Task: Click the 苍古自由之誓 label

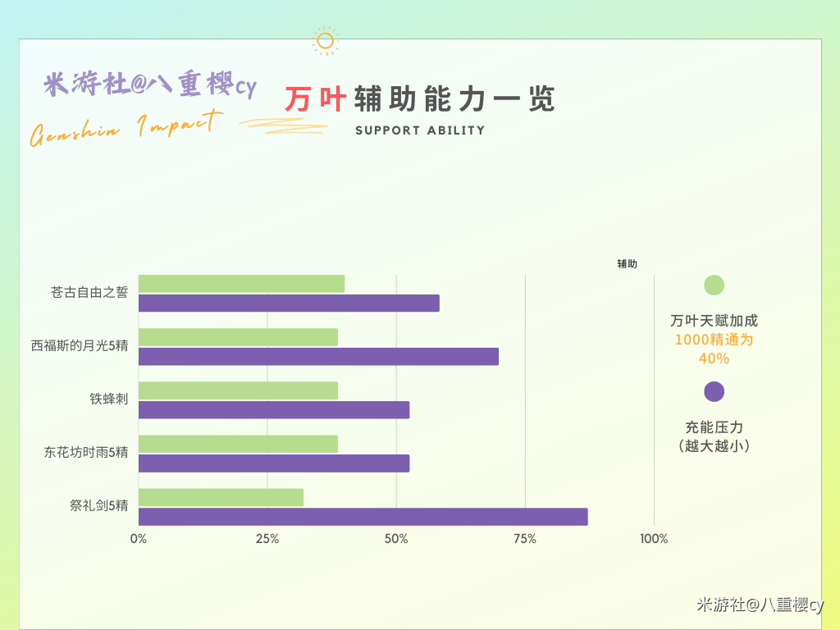Action: (x=89, y=293)
